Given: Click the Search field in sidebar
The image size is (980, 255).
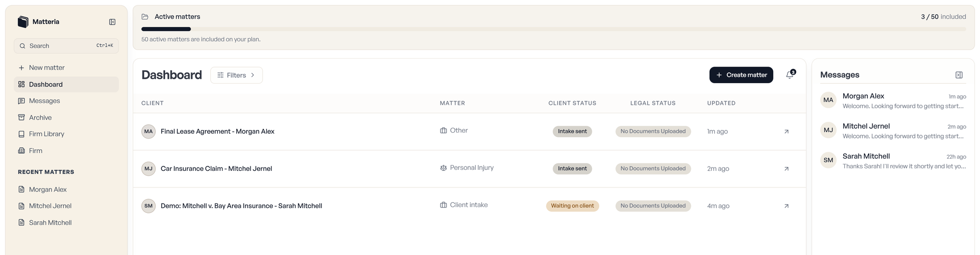Looking at the screenshot, I should [66, 46].
